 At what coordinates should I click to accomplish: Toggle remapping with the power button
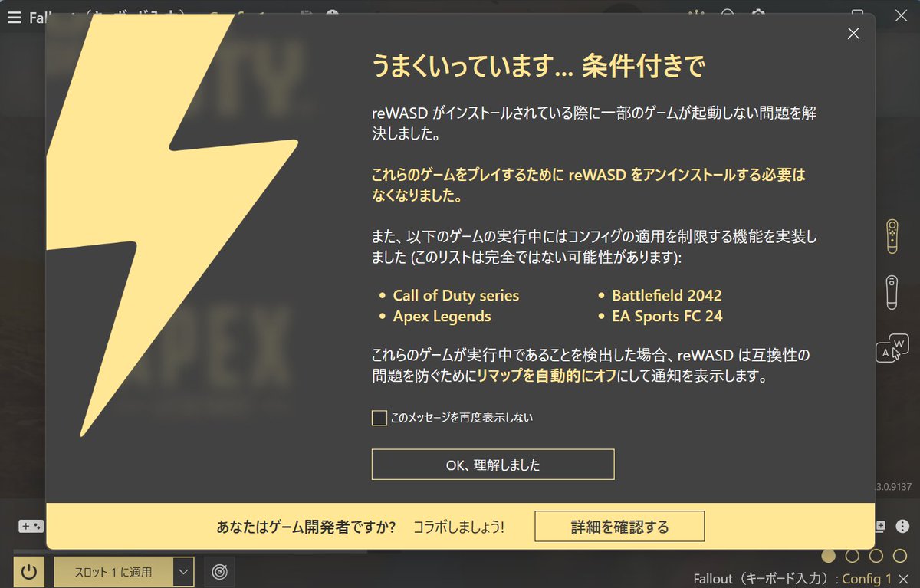pos(28,571)
